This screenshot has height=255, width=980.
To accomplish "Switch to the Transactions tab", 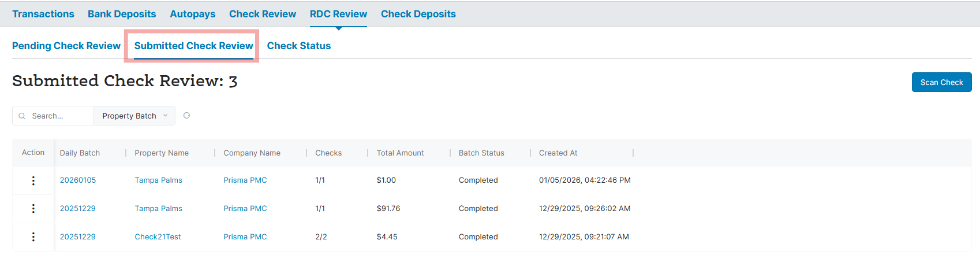I will point(43,14).
